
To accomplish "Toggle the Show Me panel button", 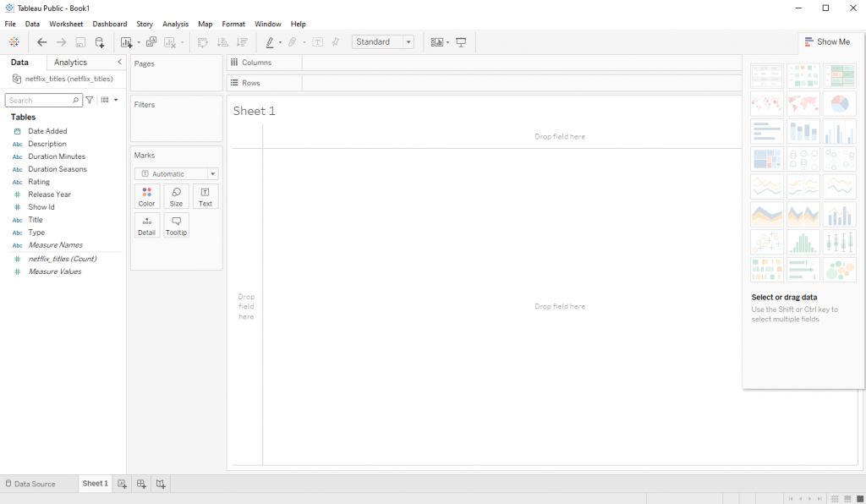I will (827, 42).
